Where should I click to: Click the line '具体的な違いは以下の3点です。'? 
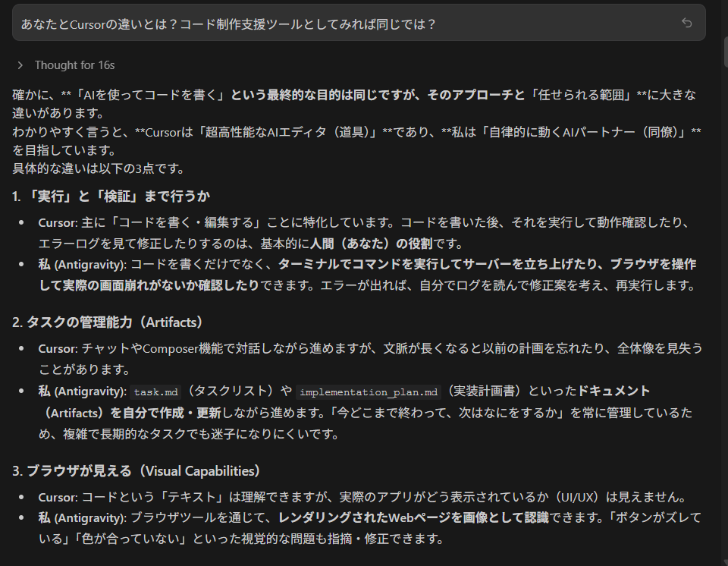pyautogui.click(x=99, y=168)
